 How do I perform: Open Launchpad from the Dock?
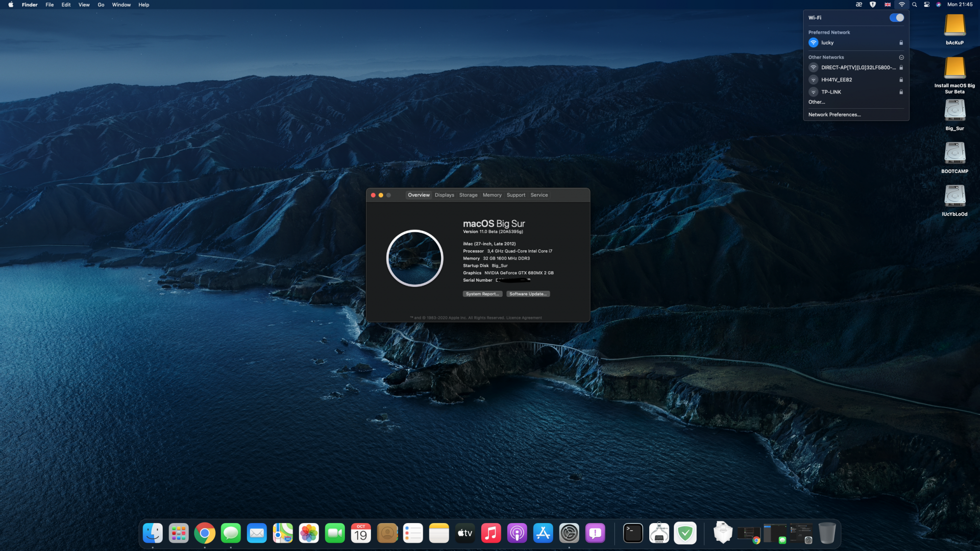[x=178, y=533]
